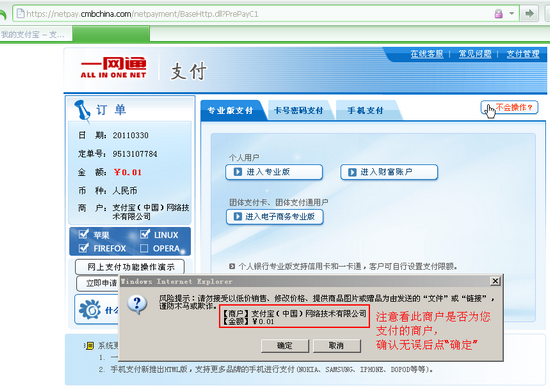The image size is (550, 392).
Task: Click the blue gear icon in sidebar
Action: point(90,310)
